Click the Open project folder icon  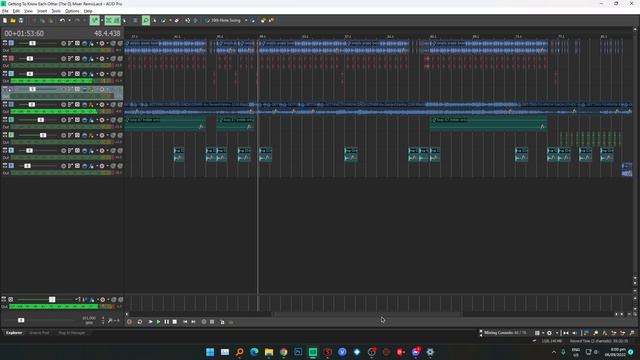pyautogui.click(x=13, y=20)
